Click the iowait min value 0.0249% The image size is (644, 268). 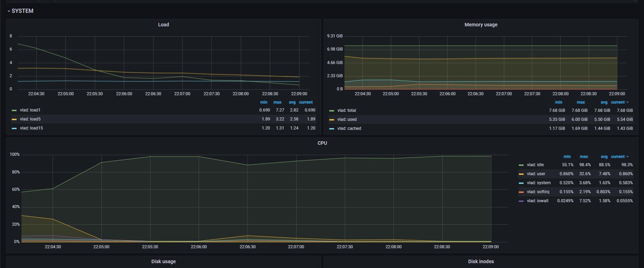pyautogui.click(x=565, y=201)
